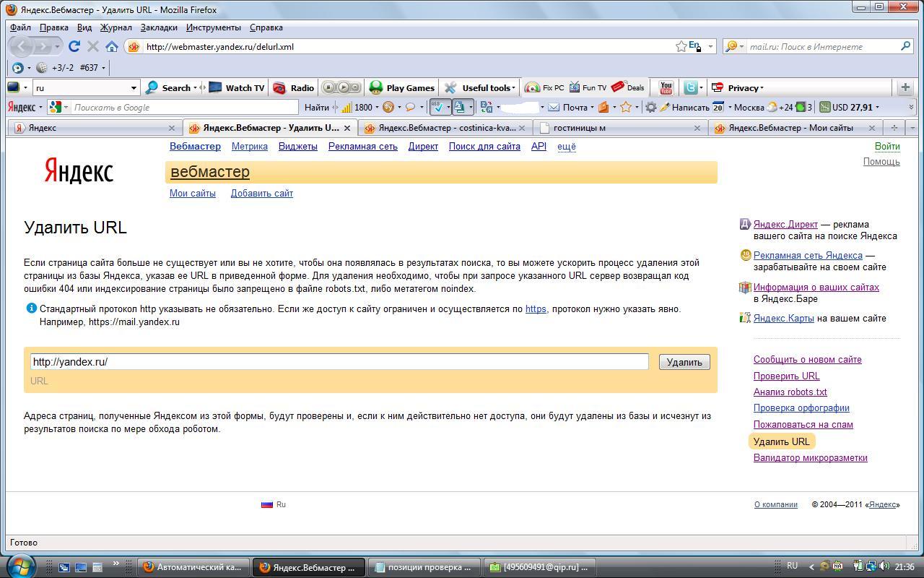924x578 pixels.
Task: Click the URL input field
Action: tap(339, 362)
